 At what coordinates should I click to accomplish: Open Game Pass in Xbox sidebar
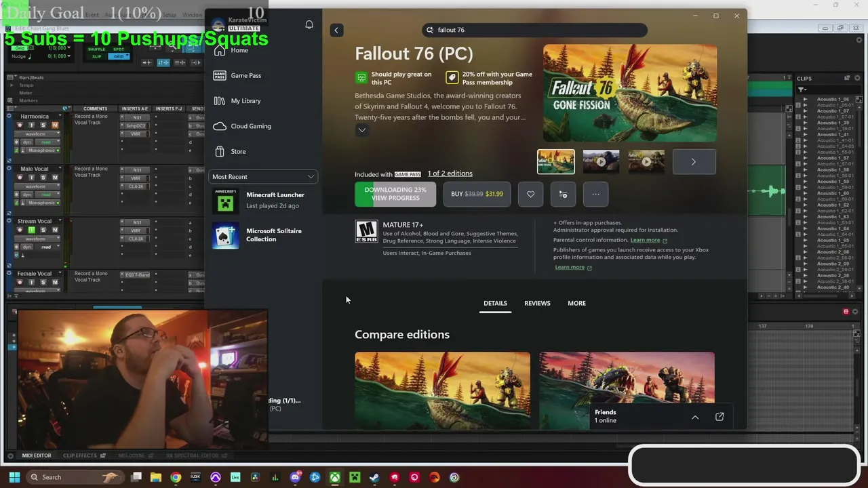[x=237, y=75]
